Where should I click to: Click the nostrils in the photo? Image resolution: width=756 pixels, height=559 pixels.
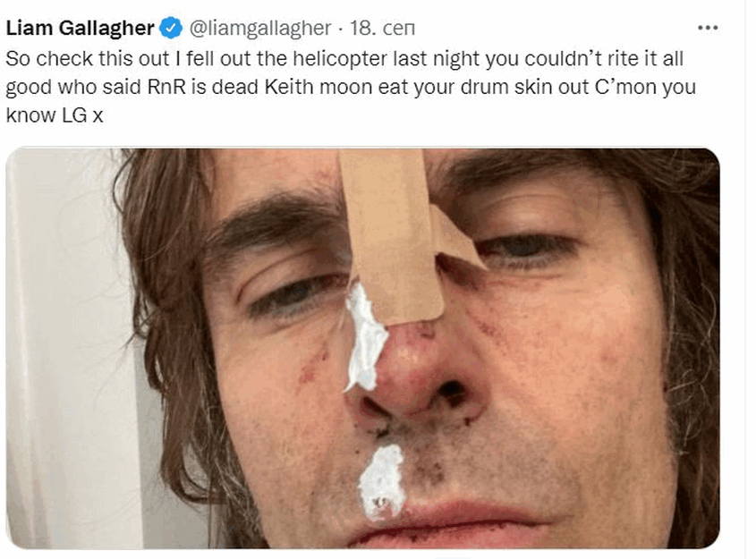tap(420, 398)
